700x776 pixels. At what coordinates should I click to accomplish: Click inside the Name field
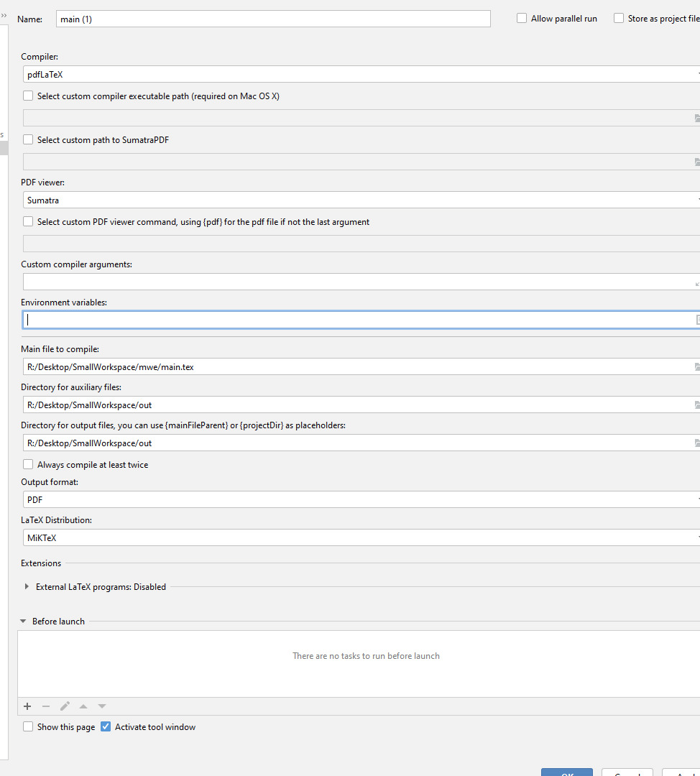[x=273, y=19]
